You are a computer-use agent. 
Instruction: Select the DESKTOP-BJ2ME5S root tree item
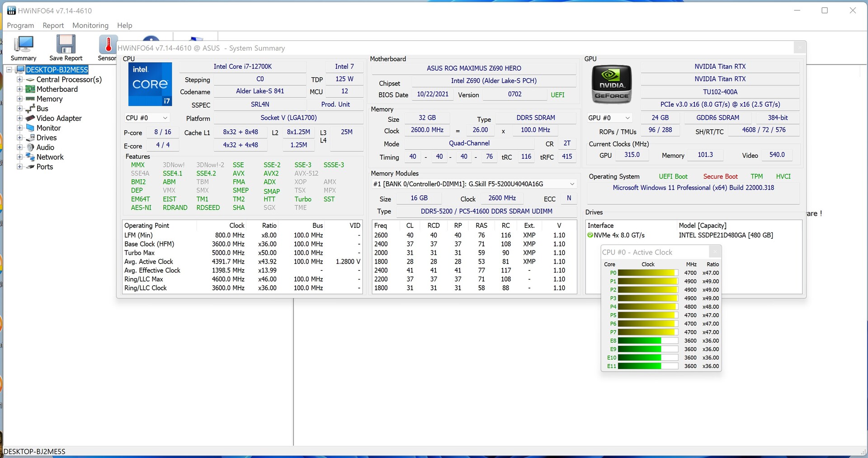pos(57,70)
